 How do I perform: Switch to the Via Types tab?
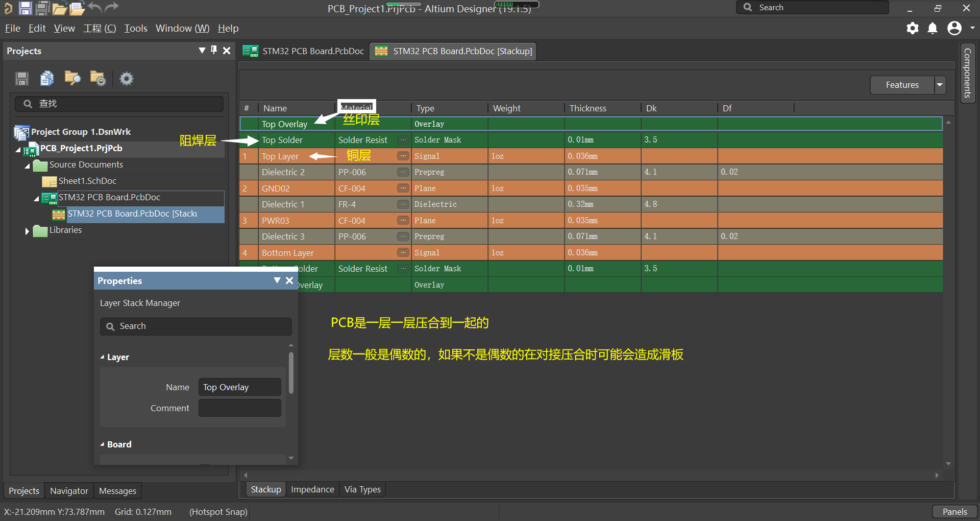(362, 489)
